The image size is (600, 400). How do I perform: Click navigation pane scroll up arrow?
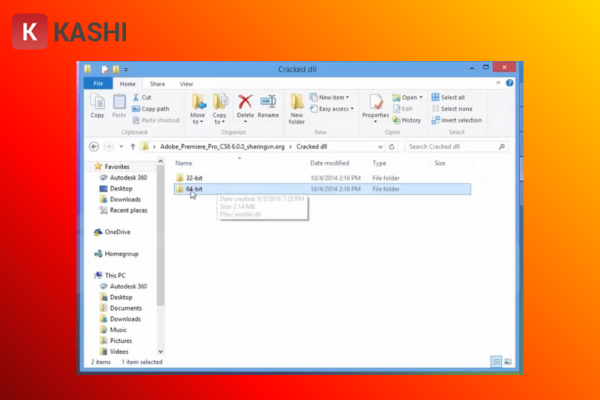tap(160, 162)
